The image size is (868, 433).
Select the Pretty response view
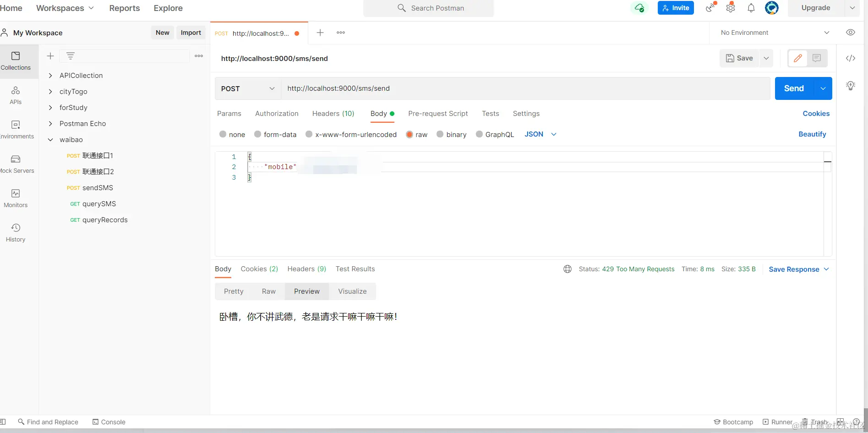click(x=234, y=291)
